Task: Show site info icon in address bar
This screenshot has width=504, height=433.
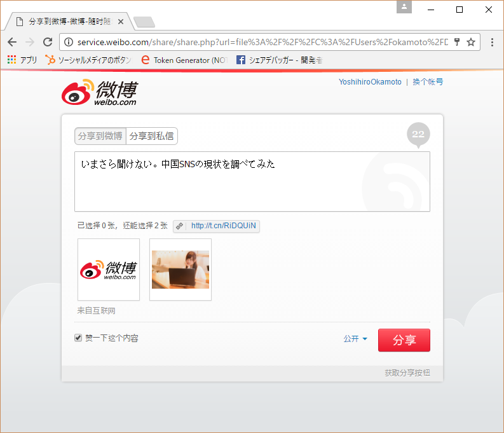Action: point(69,42)
